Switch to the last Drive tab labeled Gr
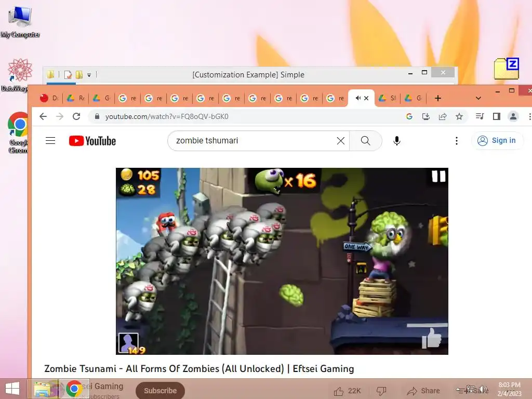532x399 pixels. pos(414,98)
